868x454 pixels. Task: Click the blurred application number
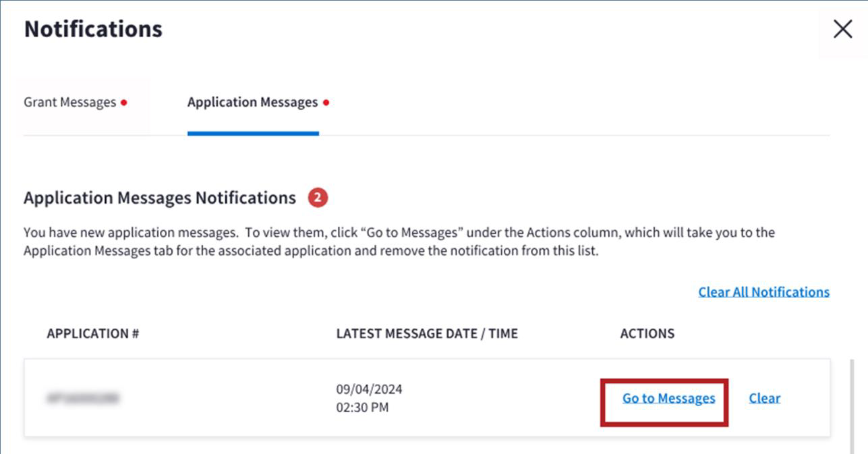[x=83, y=399]
